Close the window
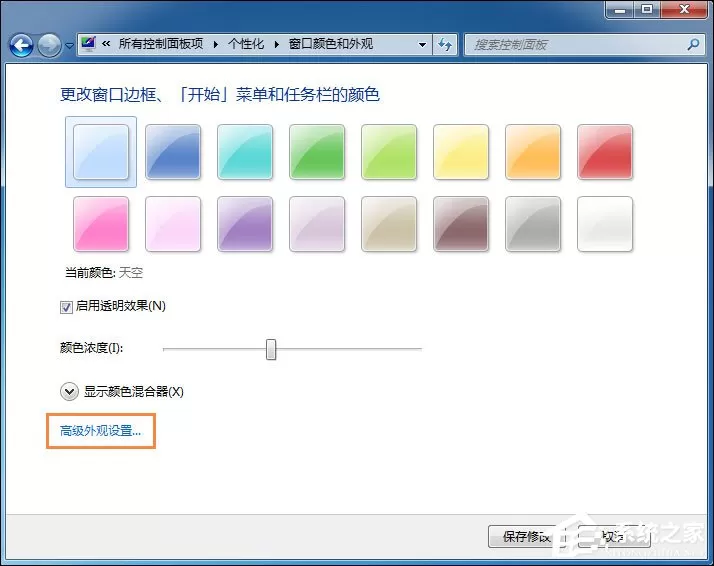Viewport: 714px width, 566px height. (x=684, y=10)
